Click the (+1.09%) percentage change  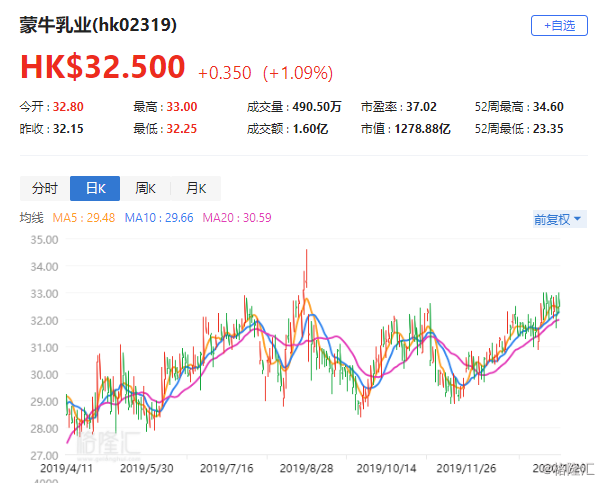point(298,73)
